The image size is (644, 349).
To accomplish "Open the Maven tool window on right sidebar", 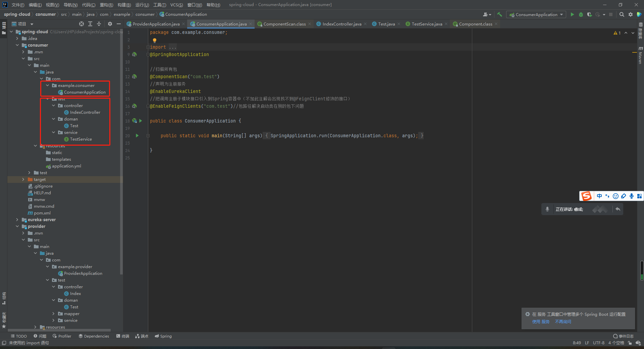I will (x=640, y=55).
